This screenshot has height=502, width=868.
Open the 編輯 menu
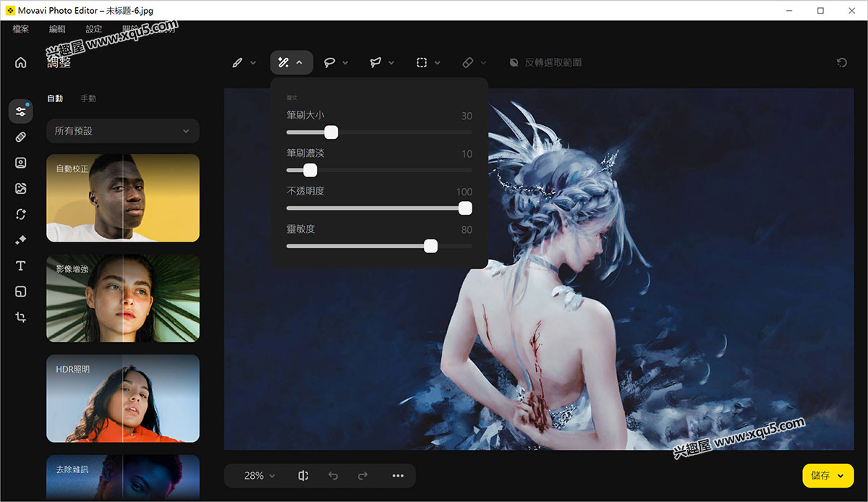(57, 29)
